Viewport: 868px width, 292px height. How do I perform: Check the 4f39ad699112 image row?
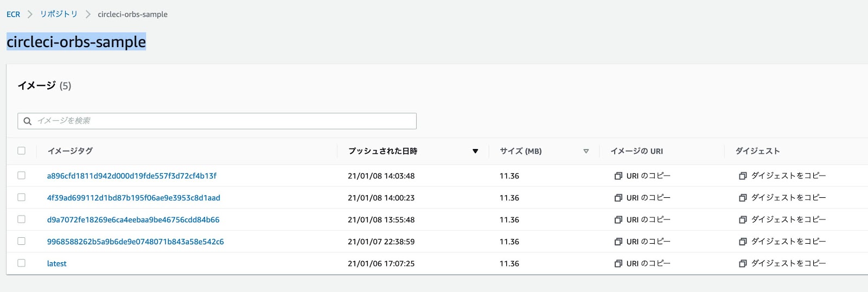pos(22,197)
